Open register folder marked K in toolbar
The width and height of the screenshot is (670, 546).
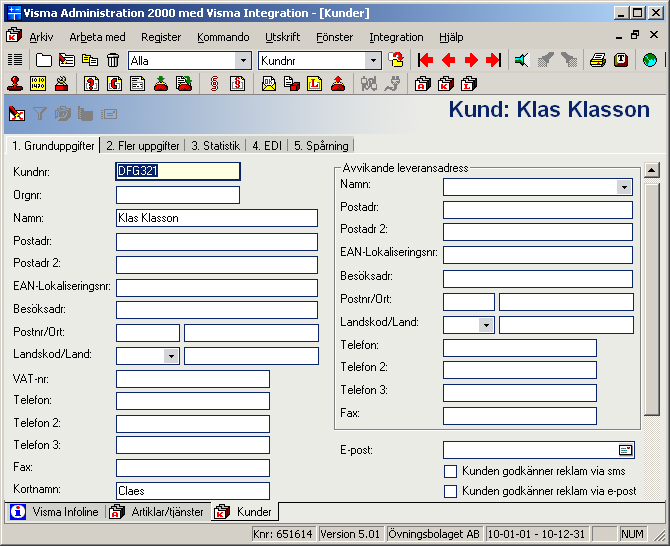click(446, 84)
